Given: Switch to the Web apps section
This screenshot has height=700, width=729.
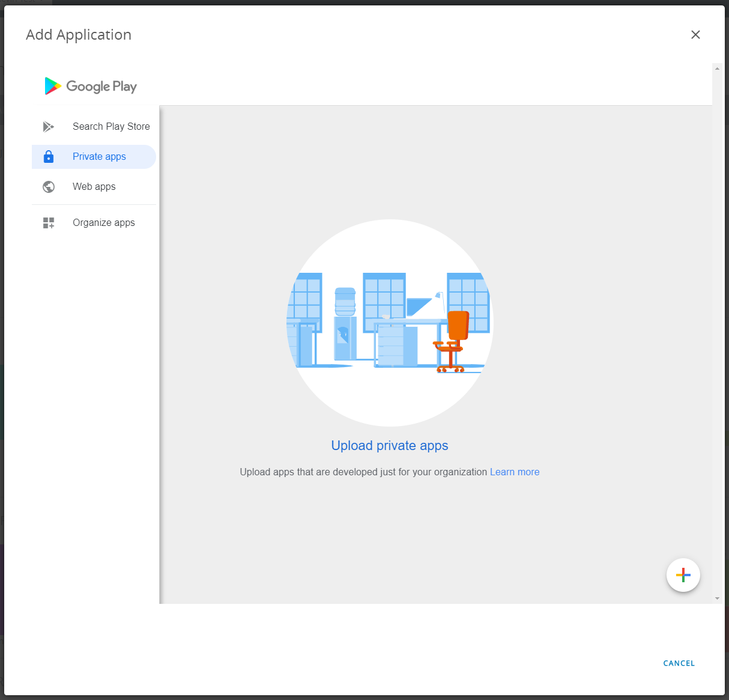Looking at the screenshot, I should pos(94,187).
